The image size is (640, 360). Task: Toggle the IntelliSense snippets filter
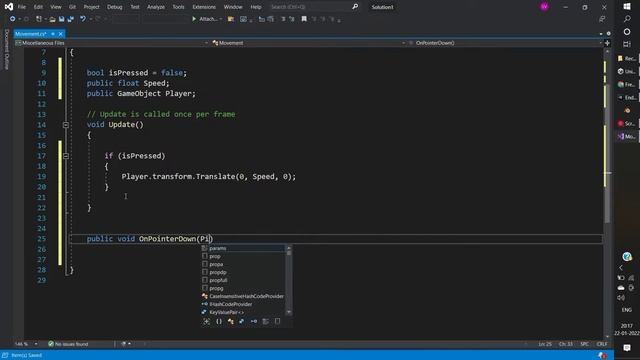(x=278, y=322)
